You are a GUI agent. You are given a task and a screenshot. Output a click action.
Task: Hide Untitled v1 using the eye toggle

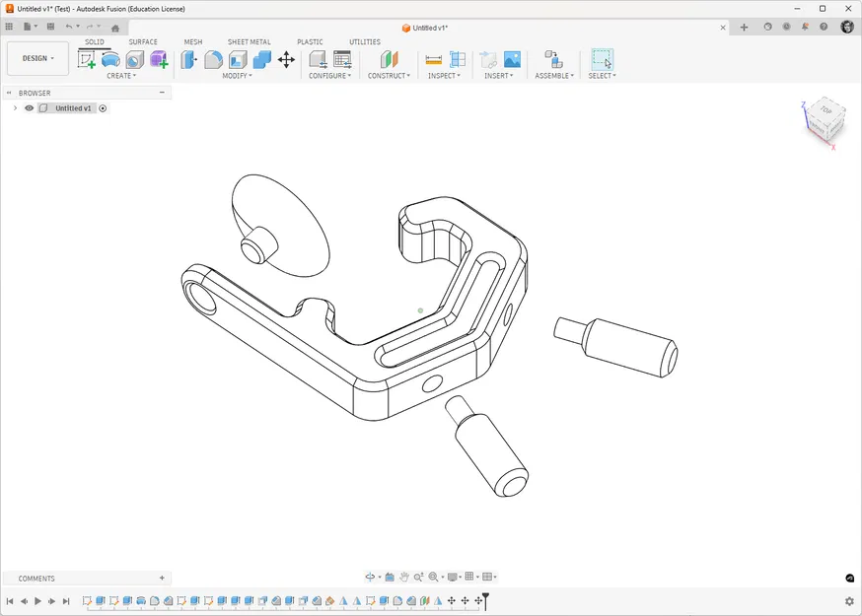point(29,108)
